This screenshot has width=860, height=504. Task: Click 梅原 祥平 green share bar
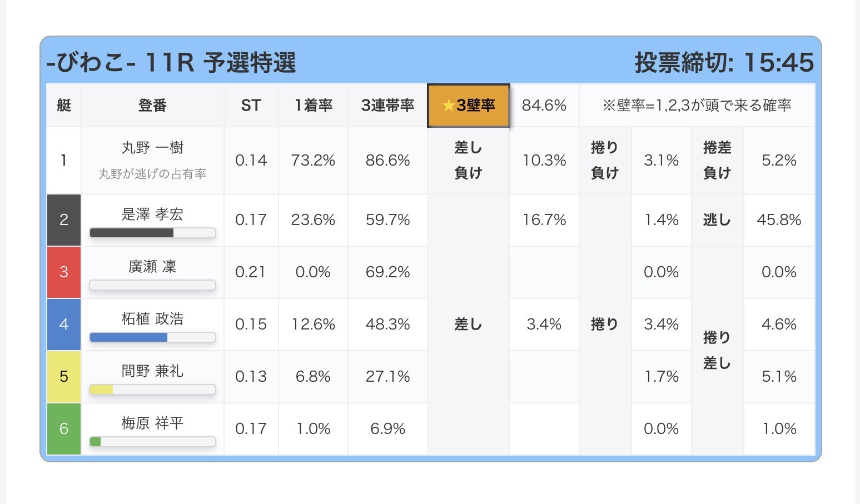pos(152,442)
